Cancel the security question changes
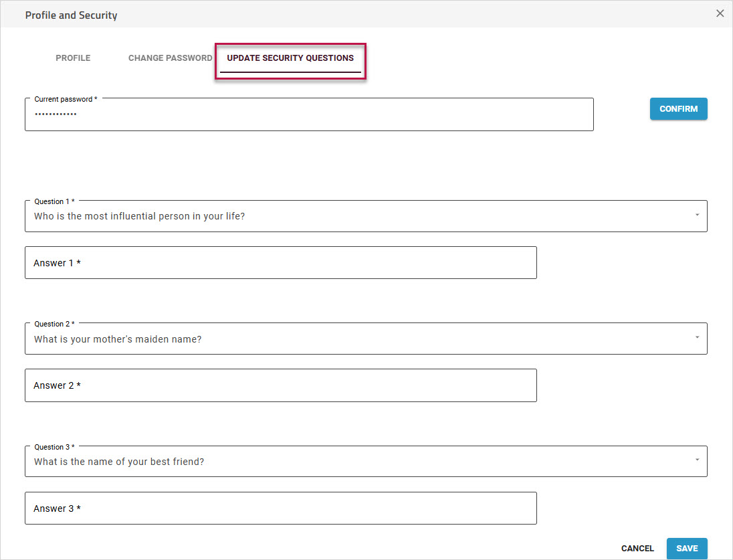Viewport: 733px width, 560px height. coord(637,549)
